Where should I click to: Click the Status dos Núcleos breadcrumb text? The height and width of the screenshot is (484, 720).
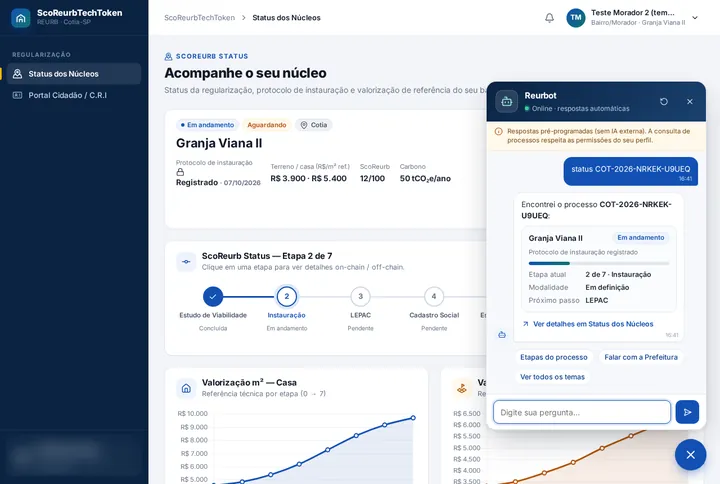tap(287, 17)
